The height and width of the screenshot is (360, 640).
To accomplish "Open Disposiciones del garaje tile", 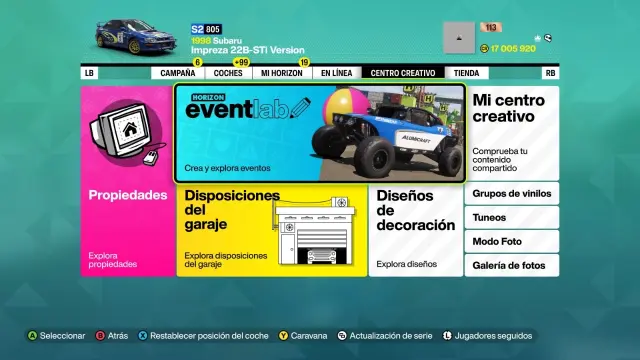I will click(x=272, y=230).
